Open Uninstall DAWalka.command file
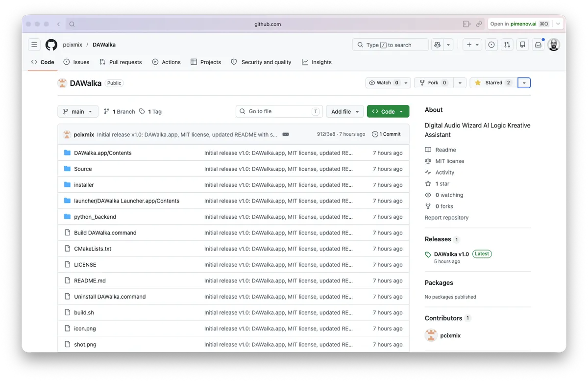The height and width of the screenshot is (381, 588). [110, 296]
